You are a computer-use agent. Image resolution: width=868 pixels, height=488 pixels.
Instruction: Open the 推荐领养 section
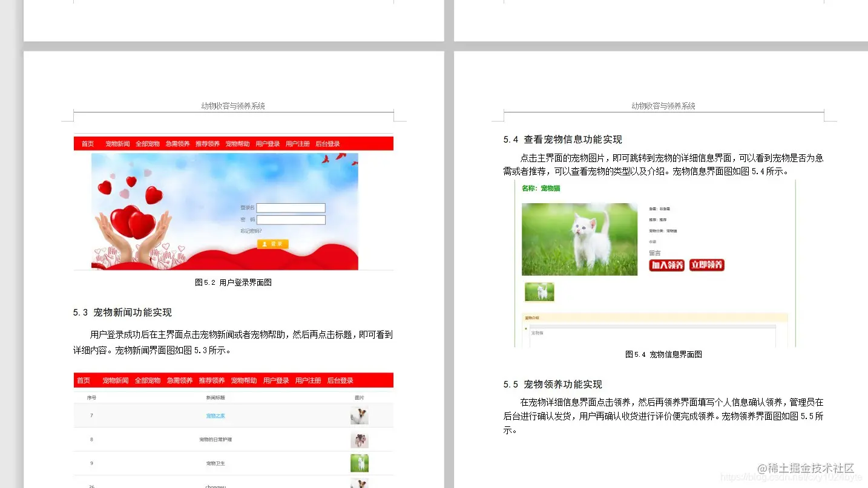tap(207, 143)
